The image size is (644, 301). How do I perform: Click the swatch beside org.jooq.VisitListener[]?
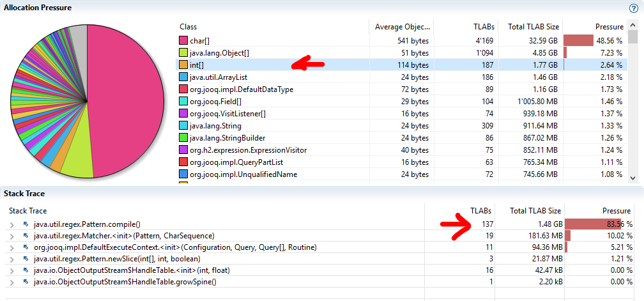pyautogui.click(x=183, y=113)
